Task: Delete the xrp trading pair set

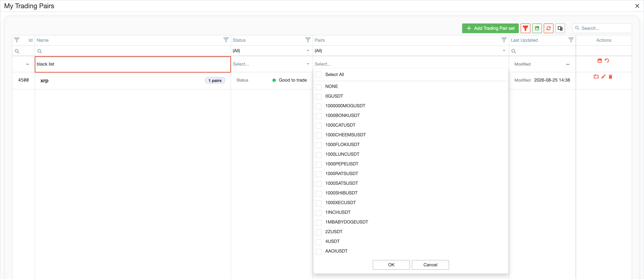Action: [x=610, y=76]
